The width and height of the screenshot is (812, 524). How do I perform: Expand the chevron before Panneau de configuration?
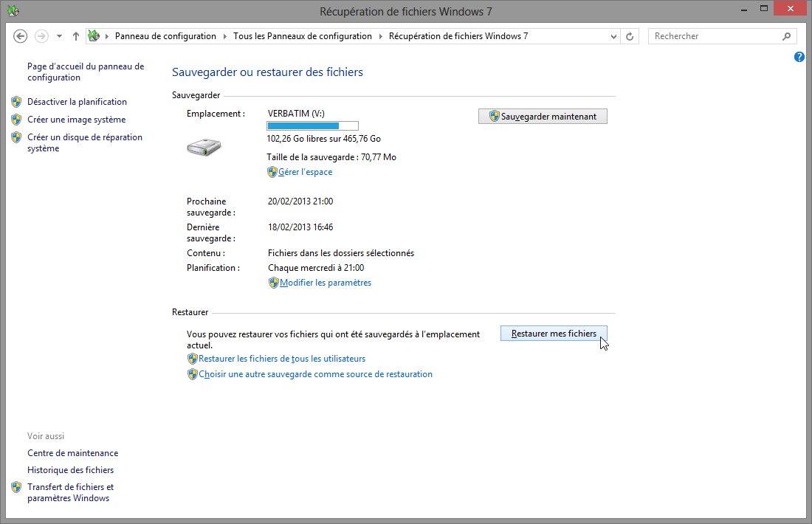107,36
